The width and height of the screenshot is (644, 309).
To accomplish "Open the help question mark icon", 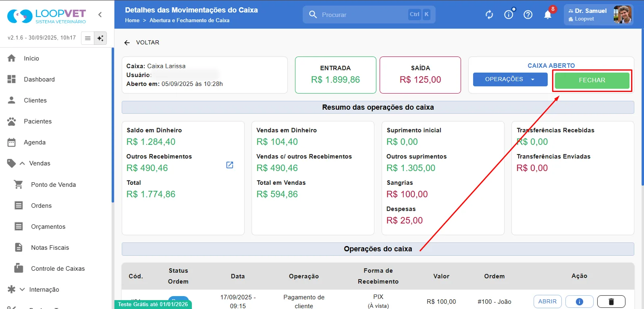I will (x=528, y=15).
